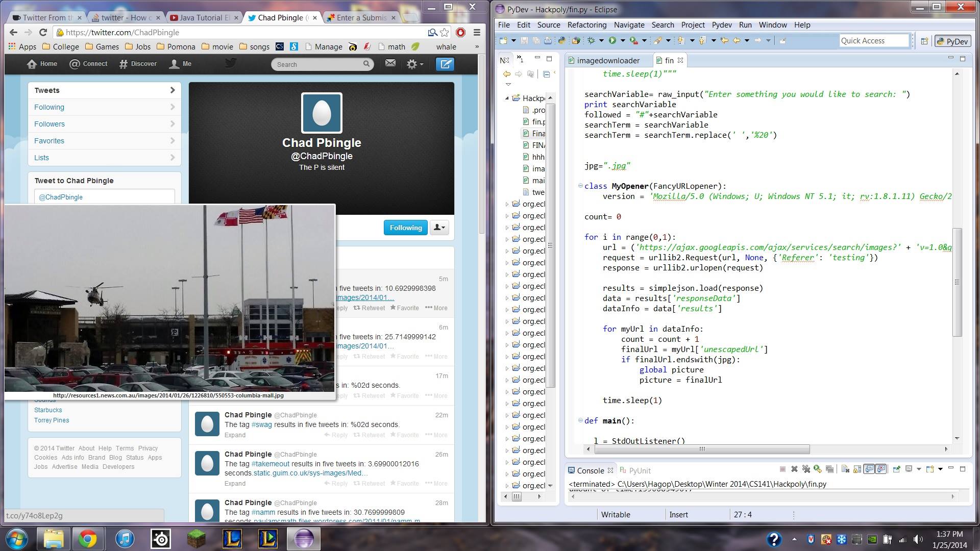Viewport: 980px width, 551px height.
Task: Bookmark page with Chrome star icon
Action: [x=445, y=32]
